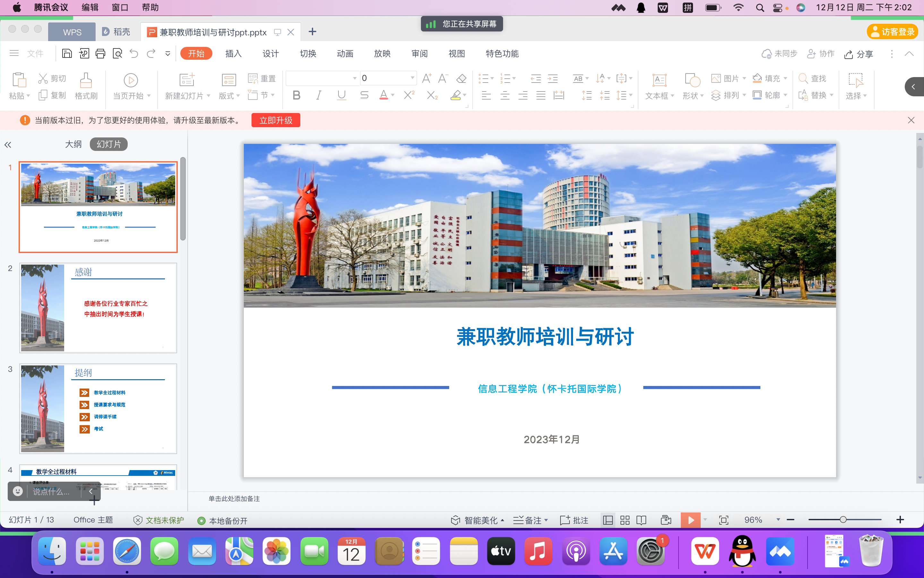924x578 pixels.
Task: Click the 分享 share button
Action: 859,54
